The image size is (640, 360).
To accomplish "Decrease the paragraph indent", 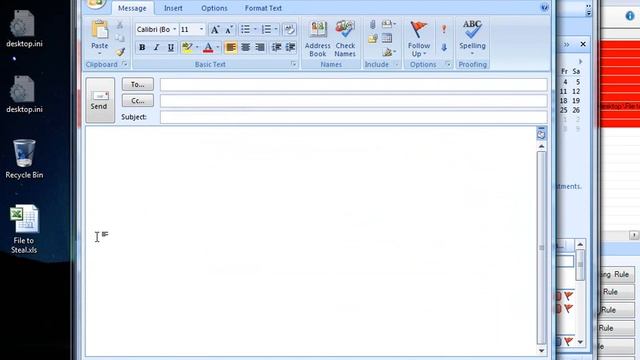I will point(276,47).
